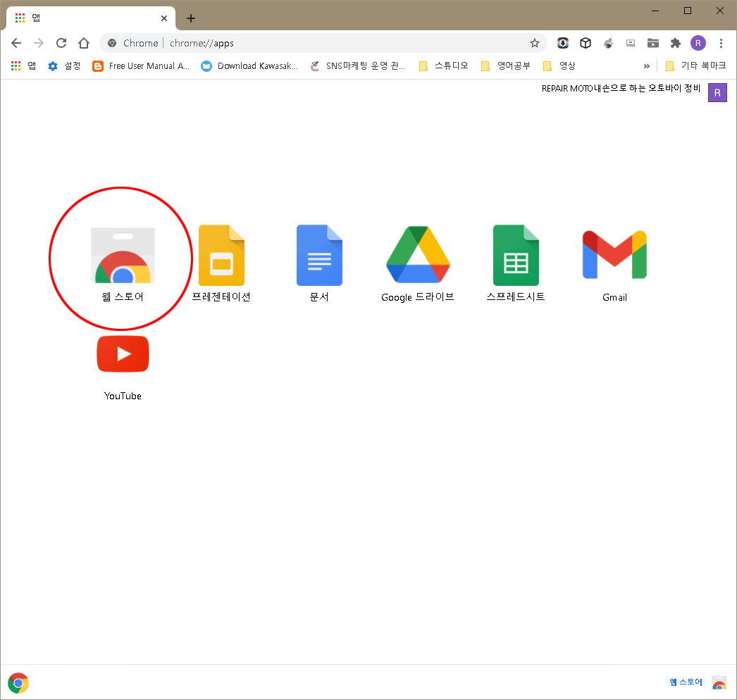
Task: Open the 웹 스토어 link at bottom right
Action: point(686,682)
